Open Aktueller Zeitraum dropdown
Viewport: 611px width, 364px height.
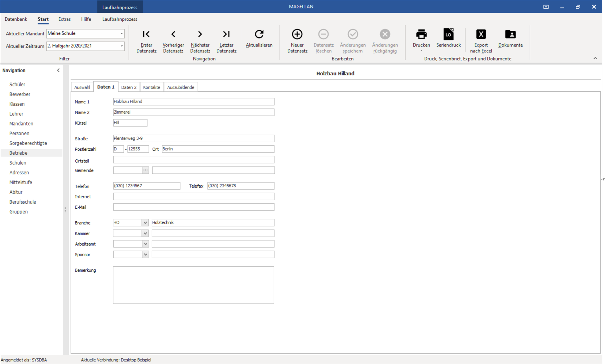tap(122, 46)
